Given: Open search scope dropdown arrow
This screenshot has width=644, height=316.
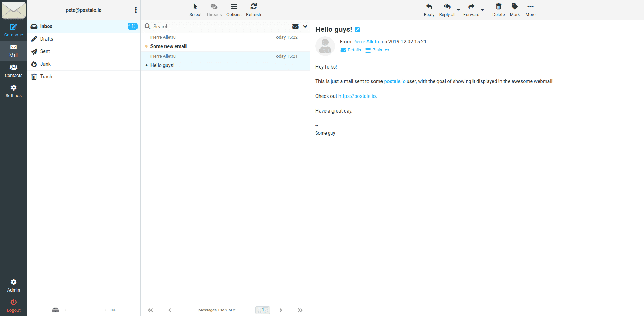Looking at the screenshot, I should click(x=304, y=26).
